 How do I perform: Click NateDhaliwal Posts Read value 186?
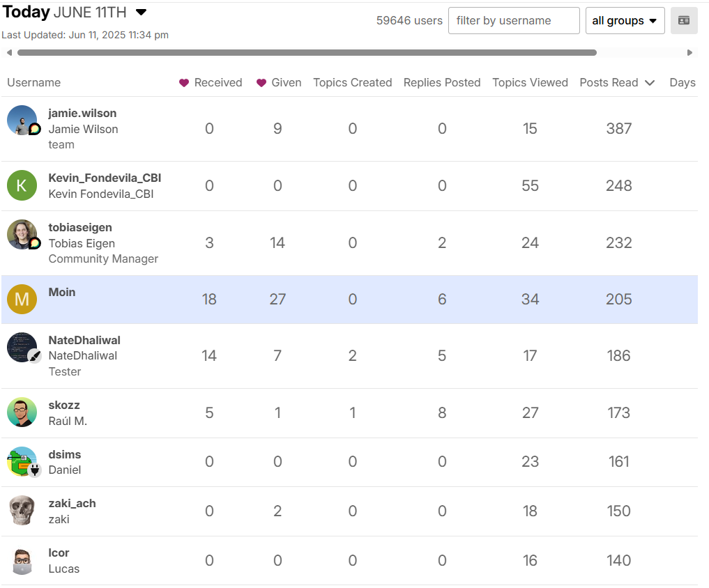[x=618, y=356]
